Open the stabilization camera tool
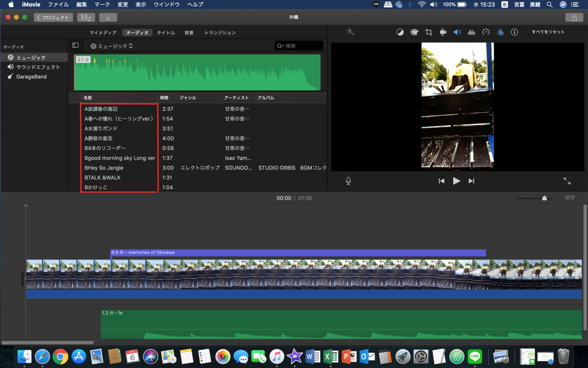 [443, 32]
